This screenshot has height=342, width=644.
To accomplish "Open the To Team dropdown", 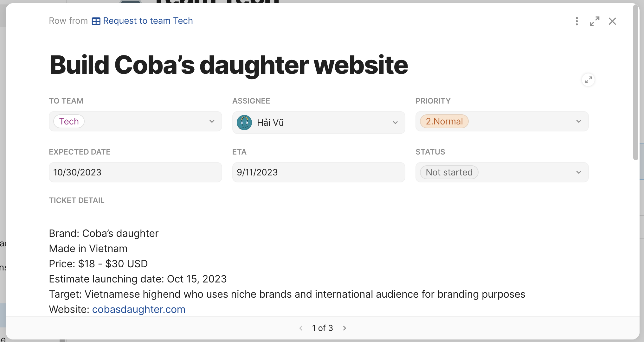I will point(212,121).
